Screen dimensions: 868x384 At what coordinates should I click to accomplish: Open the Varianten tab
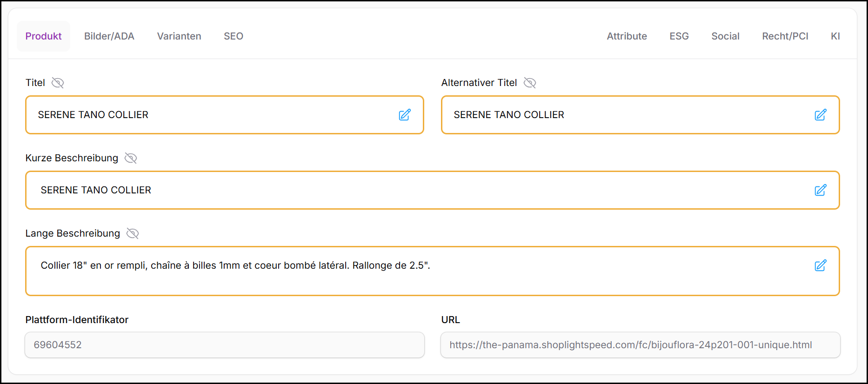(x=179, y=36)
